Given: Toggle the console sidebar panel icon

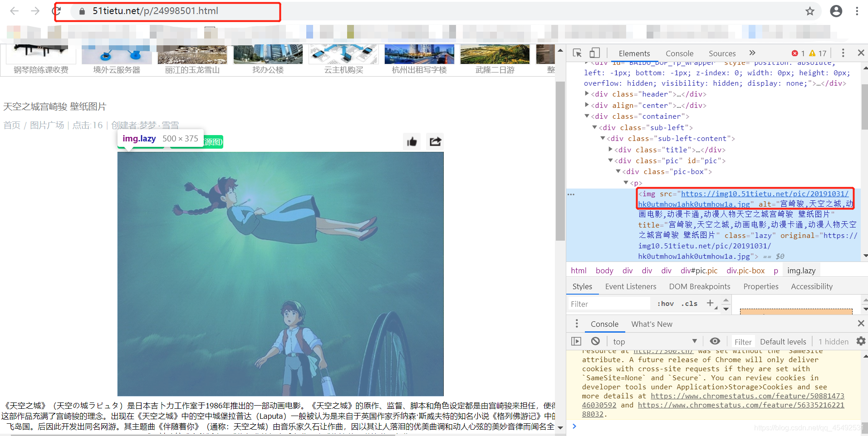Looking at the screenshot, I should pyautogui.click(x=576, y=341).
